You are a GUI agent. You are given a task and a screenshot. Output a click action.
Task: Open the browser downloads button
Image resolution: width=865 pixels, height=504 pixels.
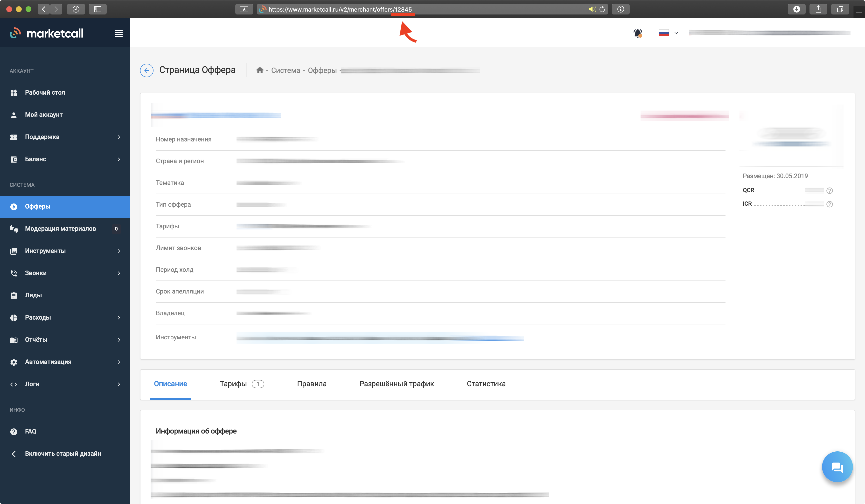coord(796,9)
